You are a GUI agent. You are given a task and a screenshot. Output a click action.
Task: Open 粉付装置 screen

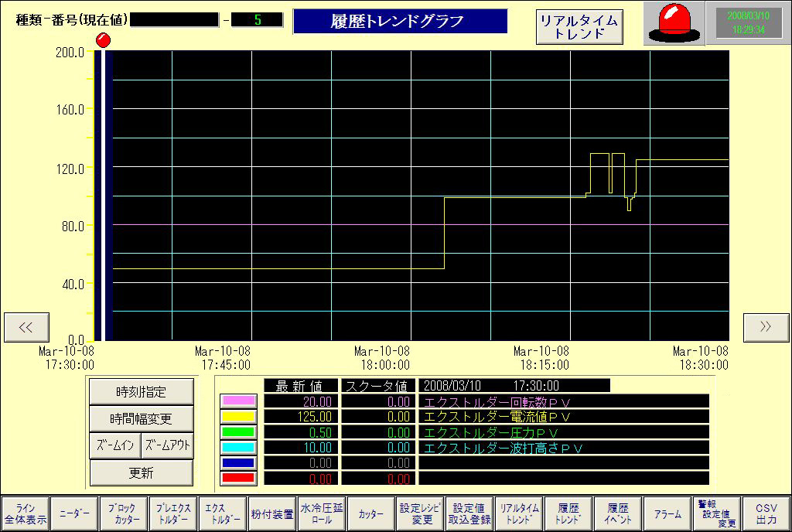pos(272,514)
